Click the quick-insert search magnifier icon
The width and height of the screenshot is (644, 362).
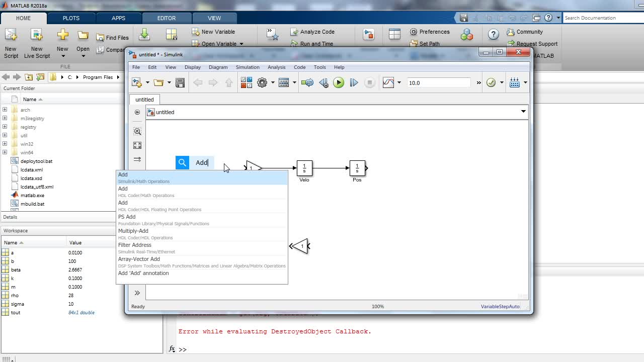point(182,162)
